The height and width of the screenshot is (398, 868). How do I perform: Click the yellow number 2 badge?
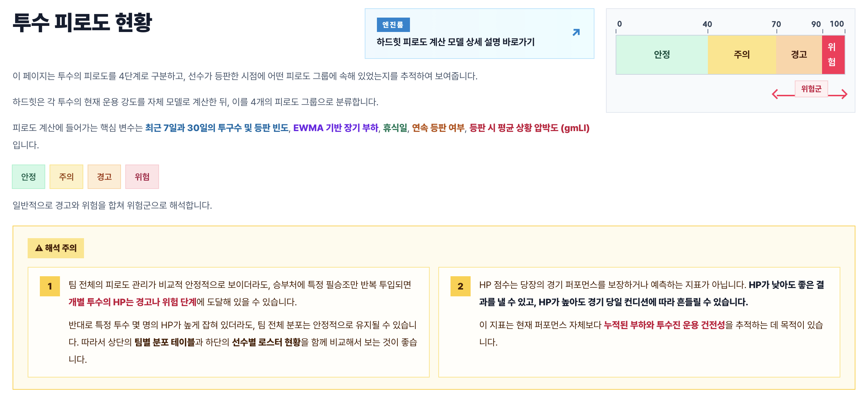pyautogui.click(x=461, y=286)
